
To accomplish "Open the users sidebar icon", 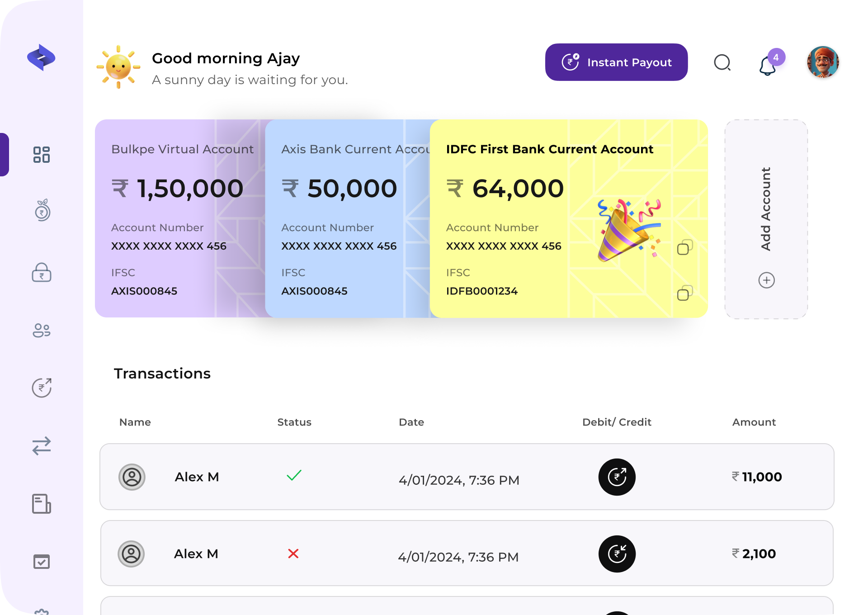I will coord(42,331).
